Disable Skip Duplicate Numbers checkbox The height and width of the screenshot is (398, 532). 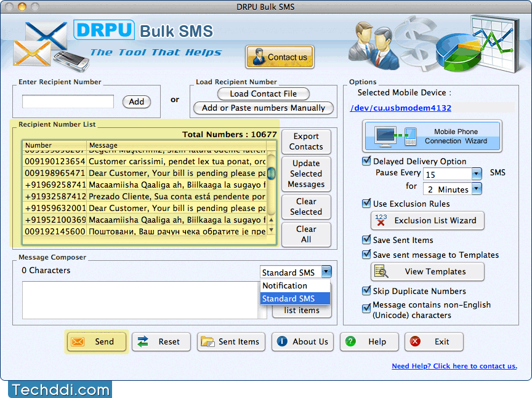point(366,290)
